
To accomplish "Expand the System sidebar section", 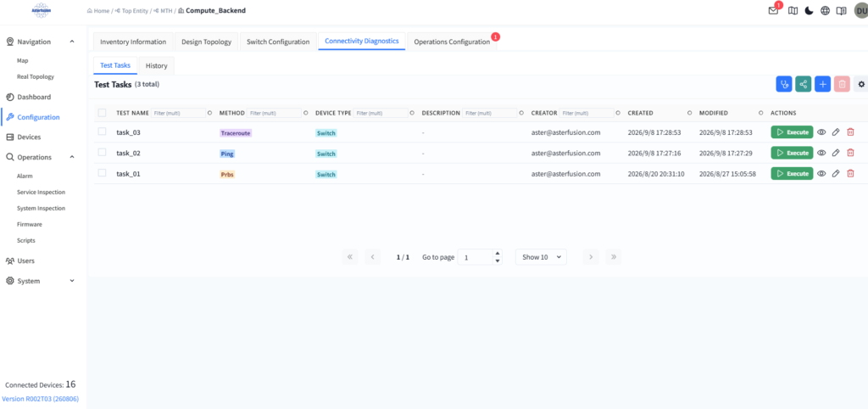I will [x=72, y=281].
